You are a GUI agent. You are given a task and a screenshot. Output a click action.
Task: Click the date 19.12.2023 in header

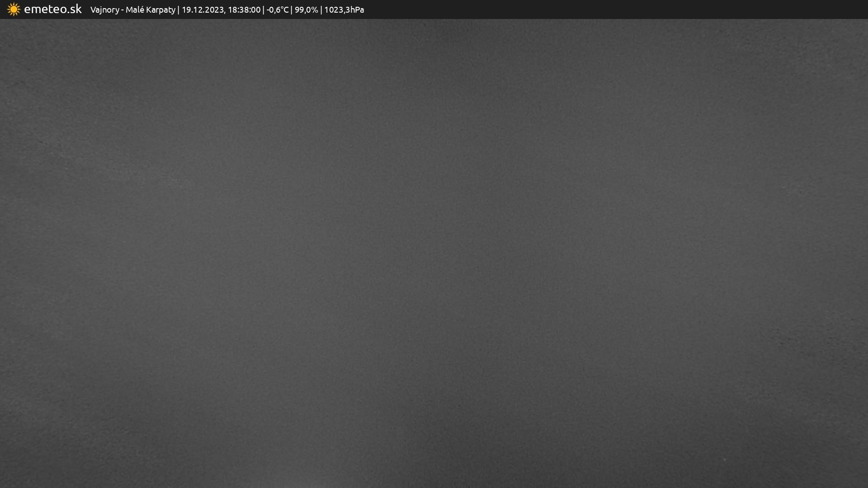[202, 10]
